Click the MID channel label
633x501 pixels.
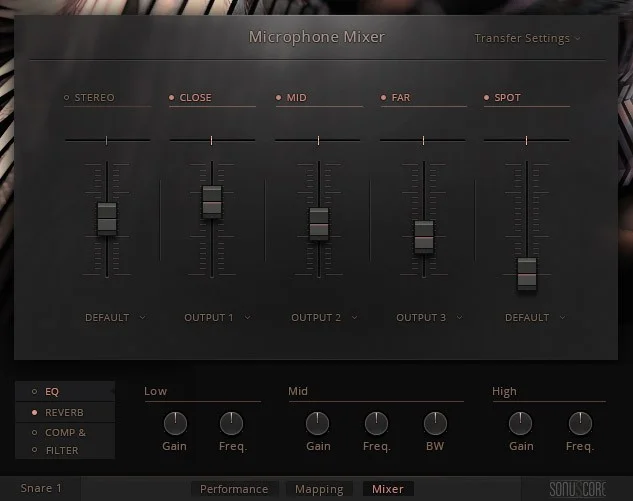click(x=297, y=98)
